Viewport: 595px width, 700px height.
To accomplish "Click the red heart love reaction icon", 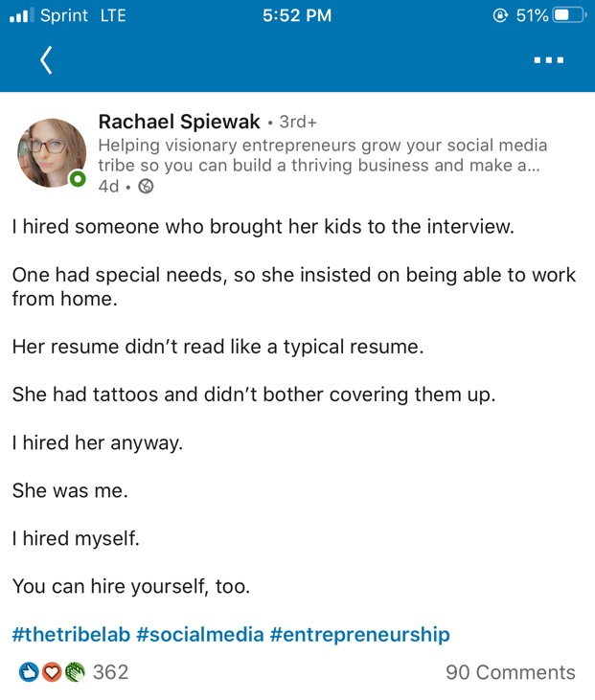I will click(52, 672).
